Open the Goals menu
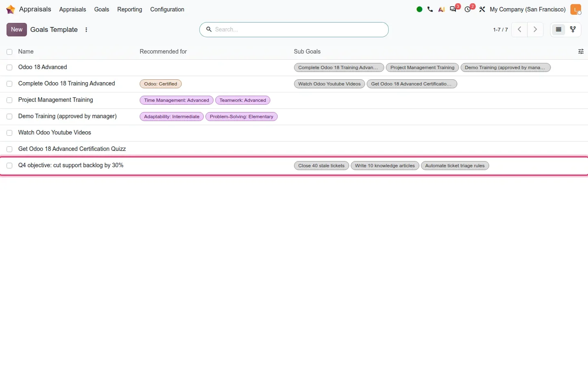 [102, 9]
